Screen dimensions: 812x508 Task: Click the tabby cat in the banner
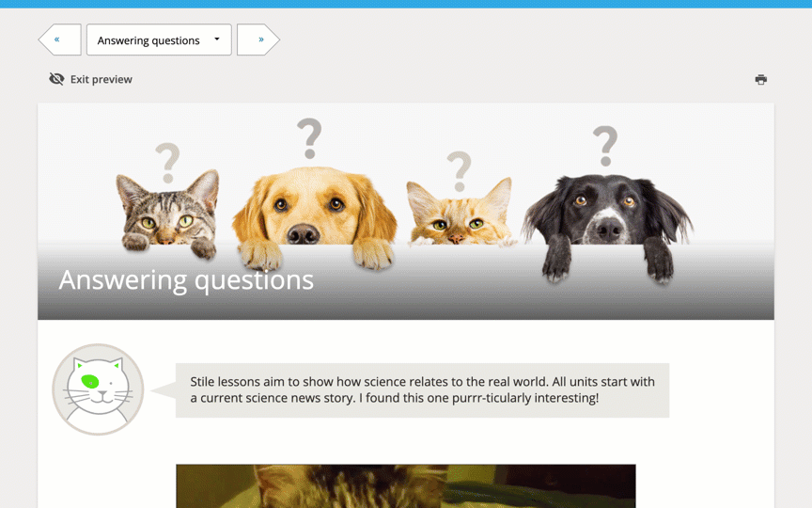pyautogui.click(x=168, y=214)
